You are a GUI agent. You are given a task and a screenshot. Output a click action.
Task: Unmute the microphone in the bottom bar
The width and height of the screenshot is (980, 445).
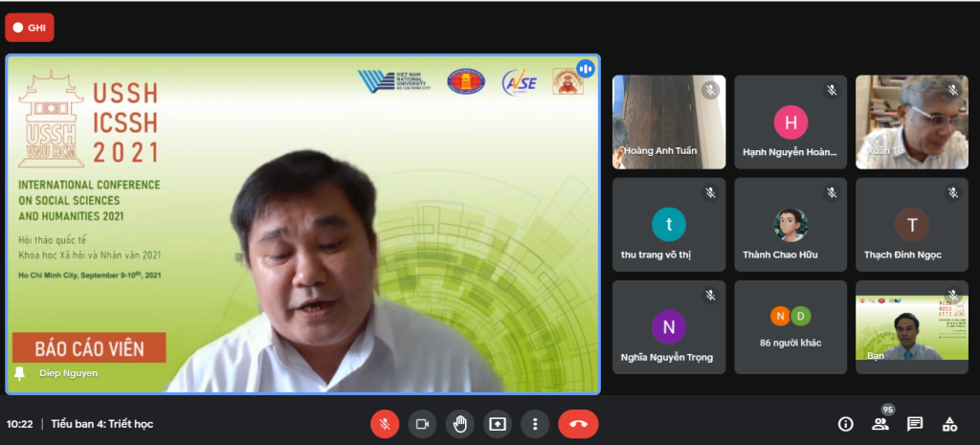[385, 424]
